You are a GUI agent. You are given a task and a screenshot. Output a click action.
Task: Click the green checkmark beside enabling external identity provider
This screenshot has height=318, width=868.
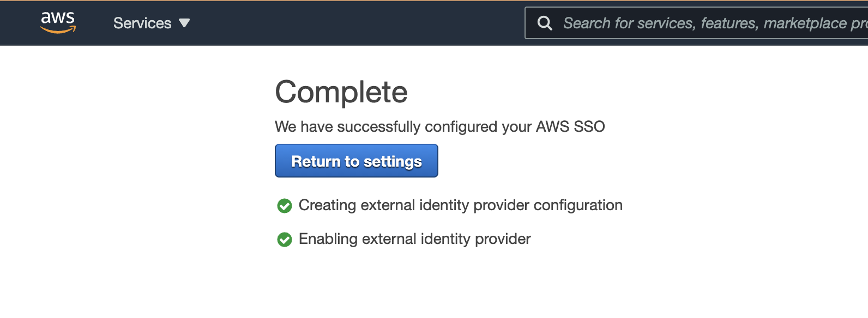coord(285,239)
